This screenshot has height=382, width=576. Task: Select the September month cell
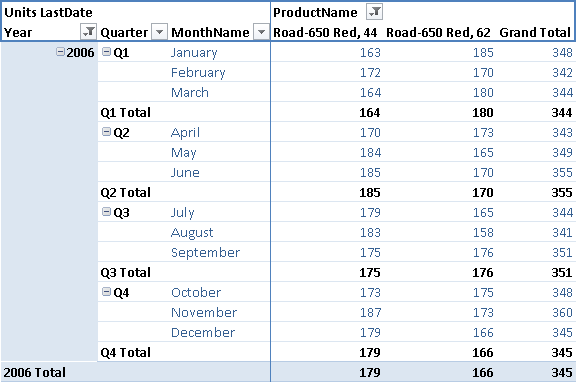click(x=205, y=253)
